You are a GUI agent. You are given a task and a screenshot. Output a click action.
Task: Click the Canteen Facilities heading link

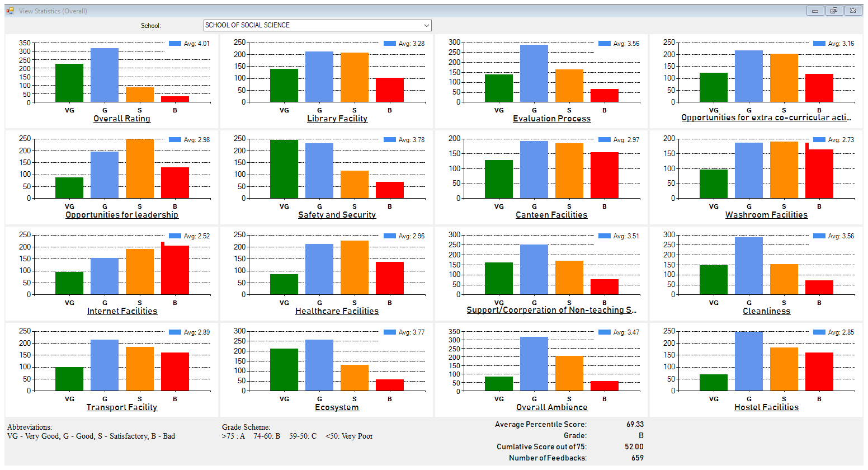(x=551, y=215)
